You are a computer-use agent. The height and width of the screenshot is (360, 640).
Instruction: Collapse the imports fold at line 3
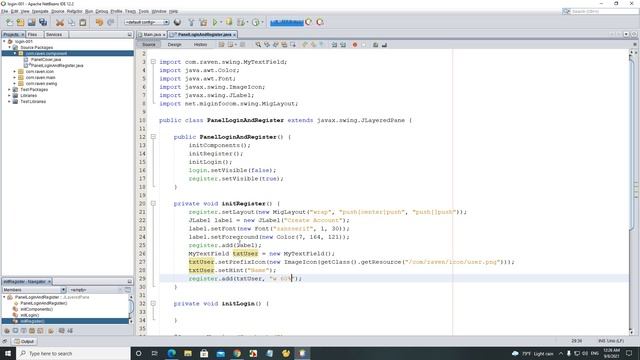tap(153, 62)
